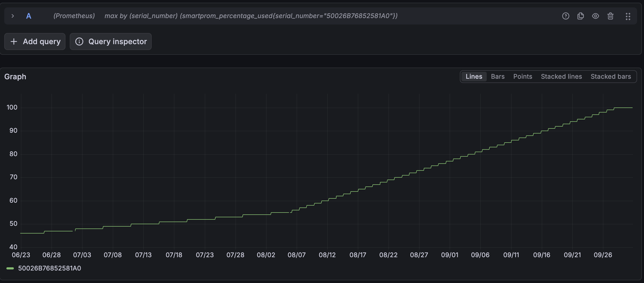Expand query row A with the chevron
The width and height of the screenshot is (644, 283).
pyautogui.click(x=13, y=16)
